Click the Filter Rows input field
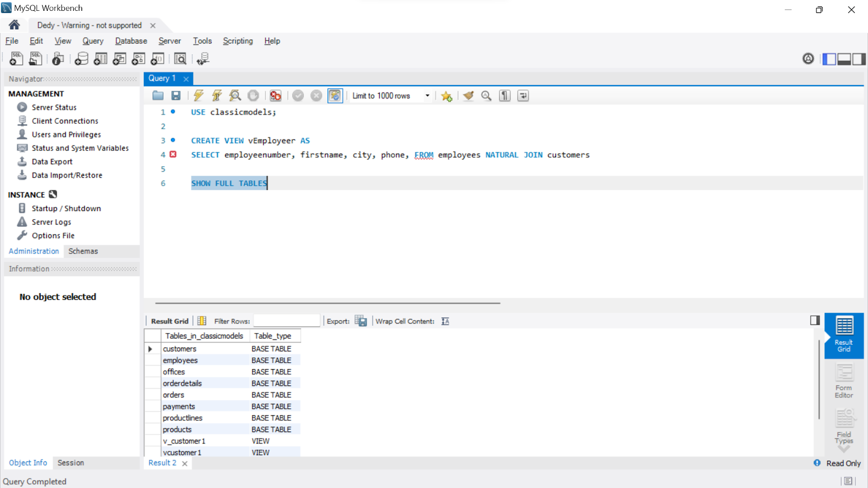868x488 pixels. coord(287,321)
